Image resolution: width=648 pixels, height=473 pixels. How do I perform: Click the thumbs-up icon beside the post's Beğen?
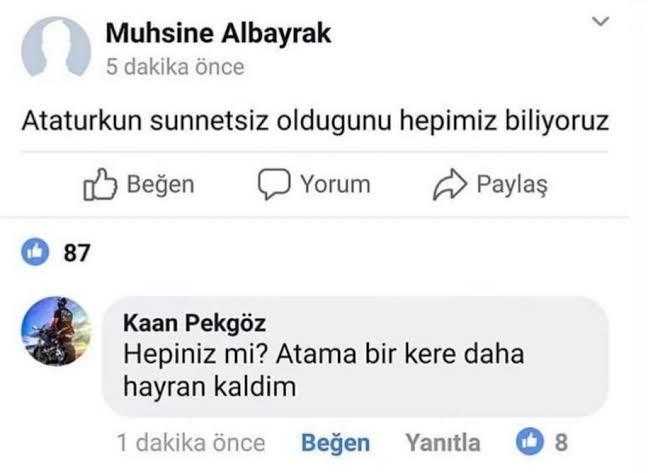tap(99, 185)
